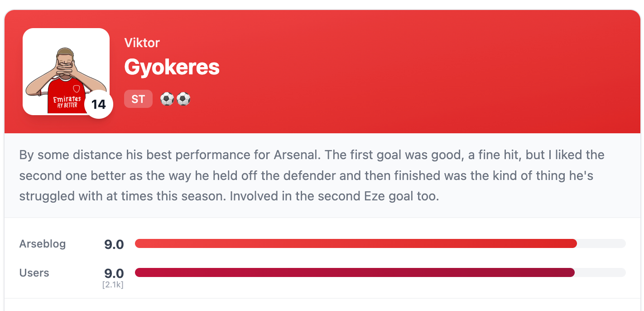The width and height of the screenshot is (644, 311).
Task: Click the first football goal icon
Action: tap(167, 99)
